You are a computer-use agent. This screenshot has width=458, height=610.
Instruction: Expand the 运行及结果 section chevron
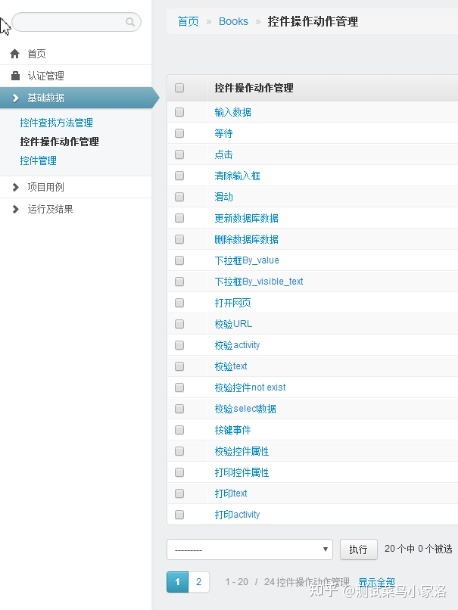pyautogui.click(x=15, y=209)
